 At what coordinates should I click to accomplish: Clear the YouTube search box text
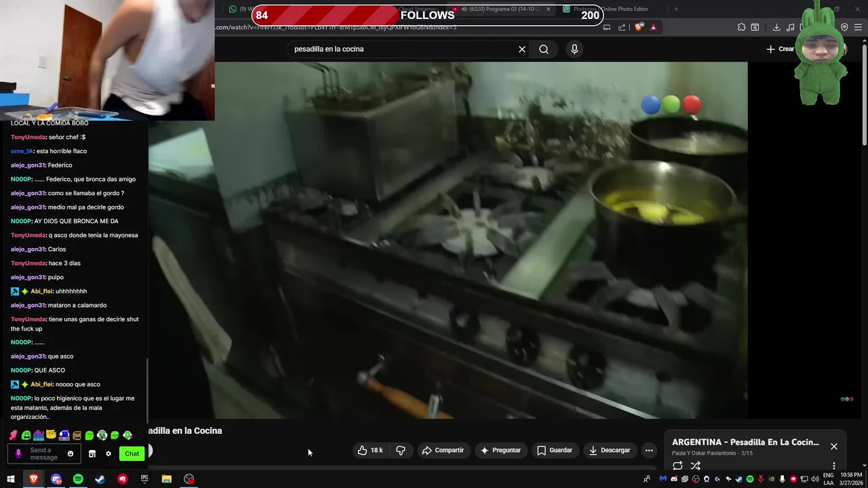click(x=522, y=49)
